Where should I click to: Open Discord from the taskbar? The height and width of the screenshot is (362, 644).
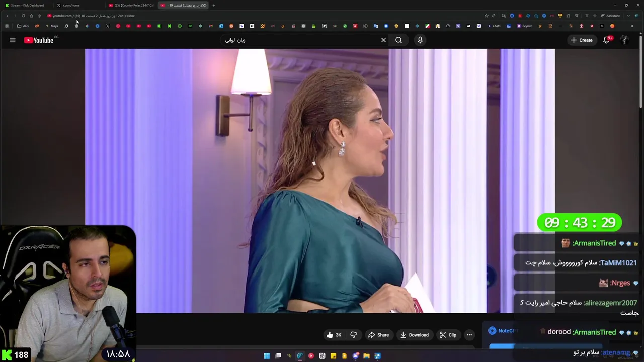(x=356, y=356)
